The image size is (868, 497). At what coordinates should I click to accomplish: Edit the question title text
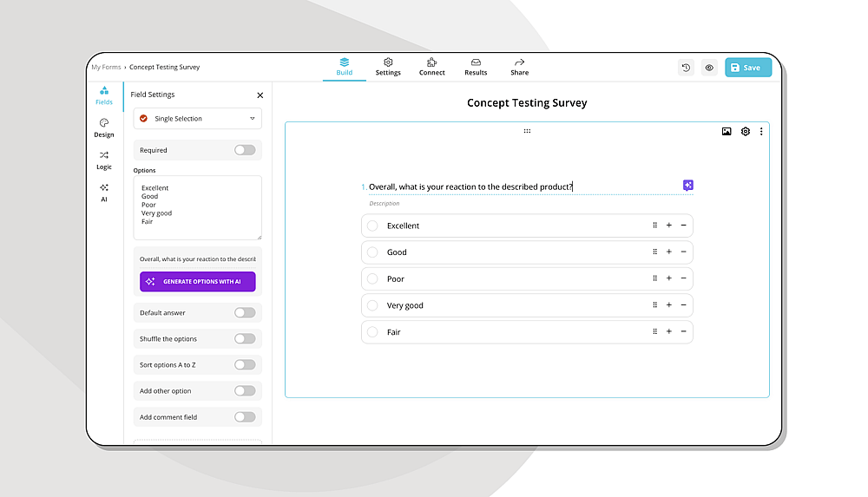point(470,186)
